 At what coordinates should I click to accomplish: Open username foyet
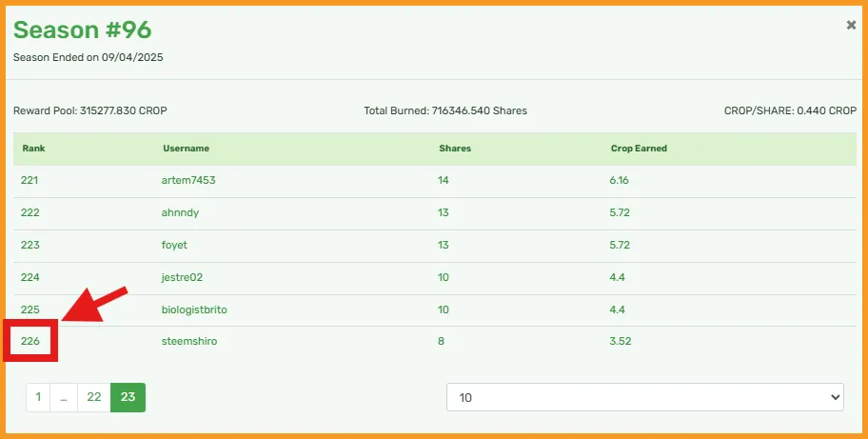coord(174,245)
